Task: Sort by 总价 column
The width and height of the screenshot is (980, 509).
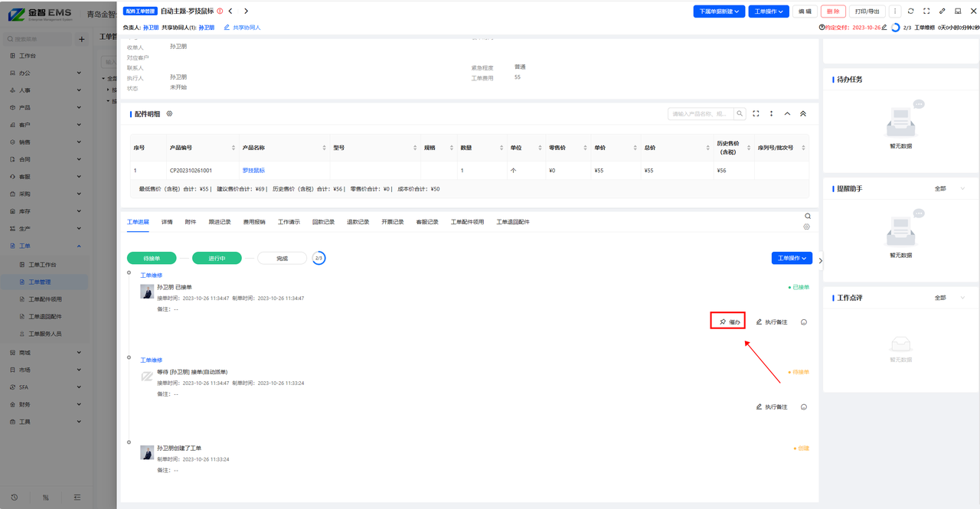Action: tap(708, 148)
